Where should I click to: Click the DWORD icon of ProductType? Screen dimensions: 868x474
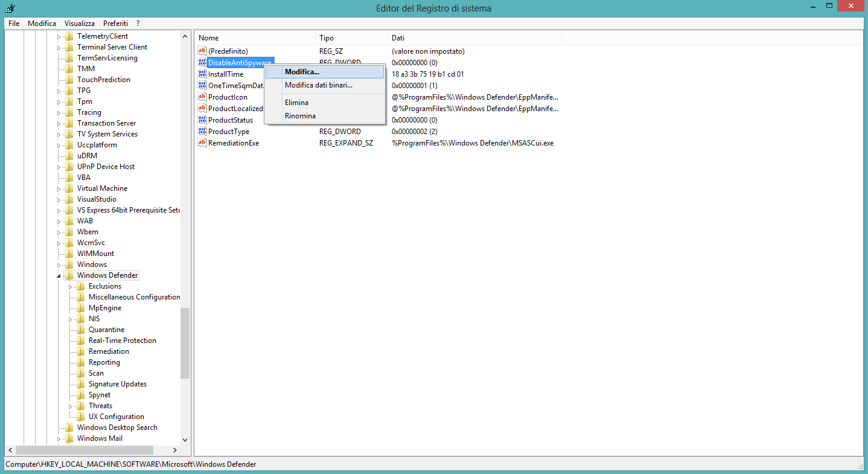coord(202,132)
